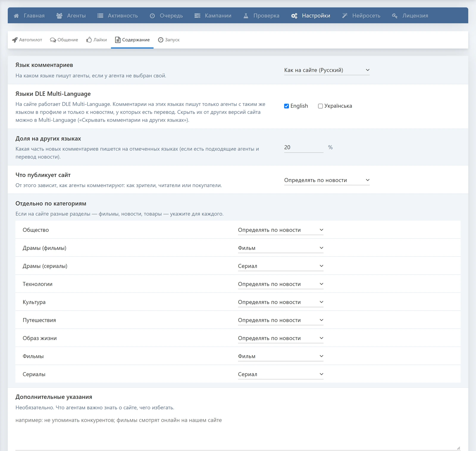Enable the Українська language checkbox
The image size is (476, 451).
click(320, 106)
